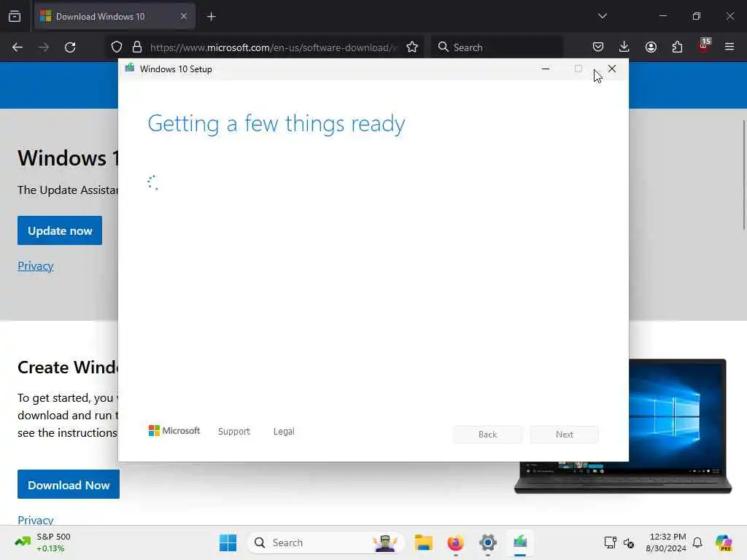Screen dimensions: 747x560
Task: Open the clock showing 12:32 PM
Action: [666, 542]
